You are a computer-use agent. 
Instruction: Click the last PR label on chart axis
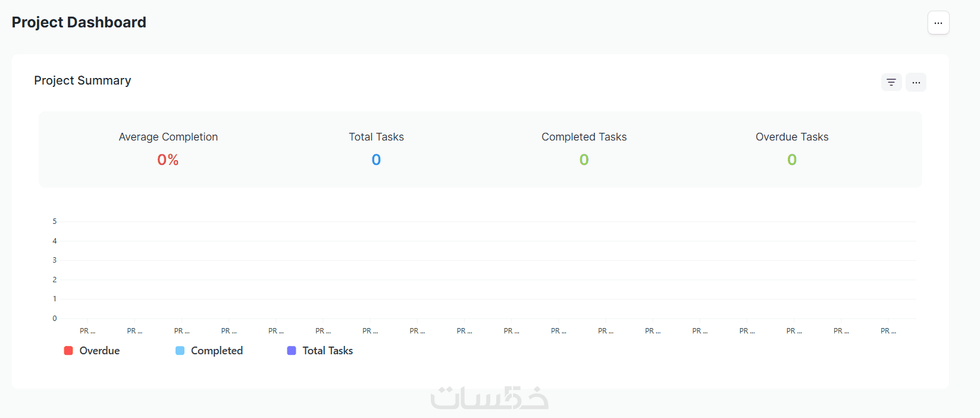point(888,331)
